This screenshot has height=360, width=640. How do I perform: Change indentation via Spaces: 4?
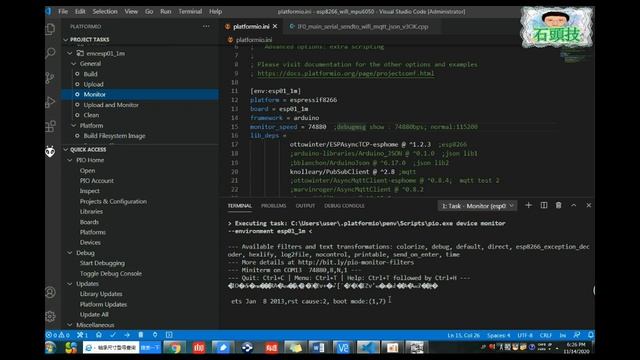(498, 335)
